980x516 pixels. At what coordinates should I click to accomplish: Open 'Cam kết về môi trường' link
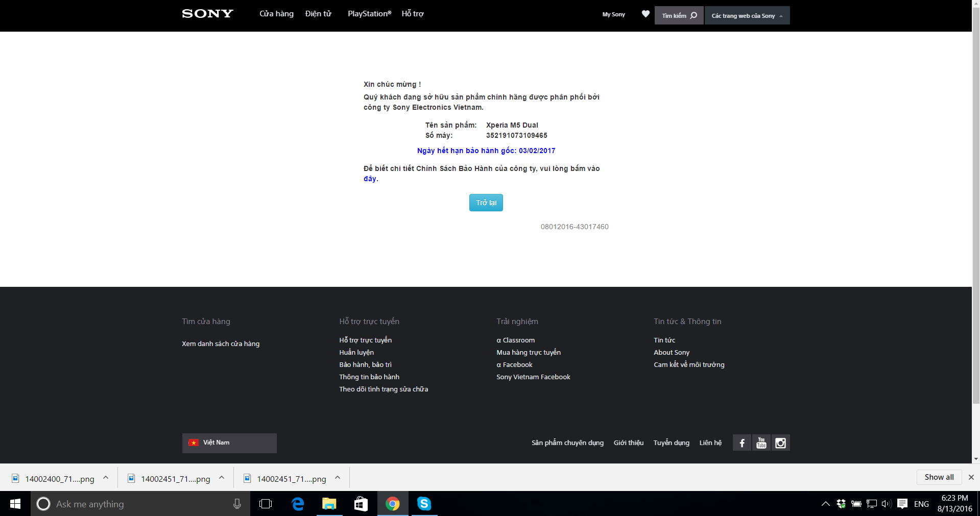click(689, 364)
